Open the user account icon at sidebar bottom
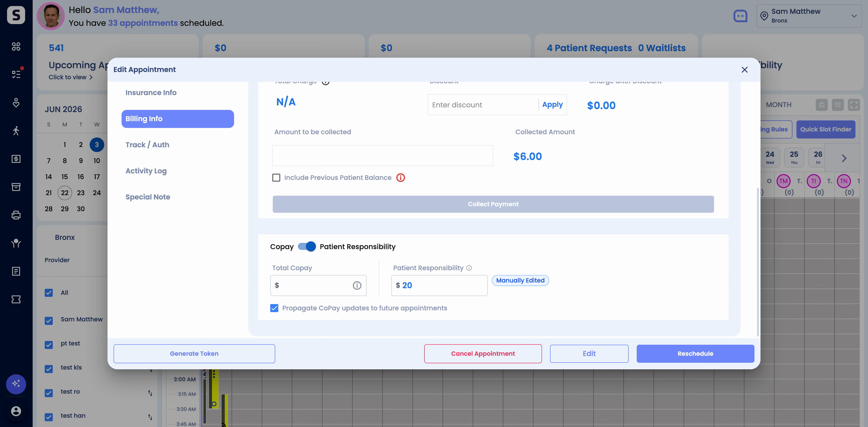 16,411
